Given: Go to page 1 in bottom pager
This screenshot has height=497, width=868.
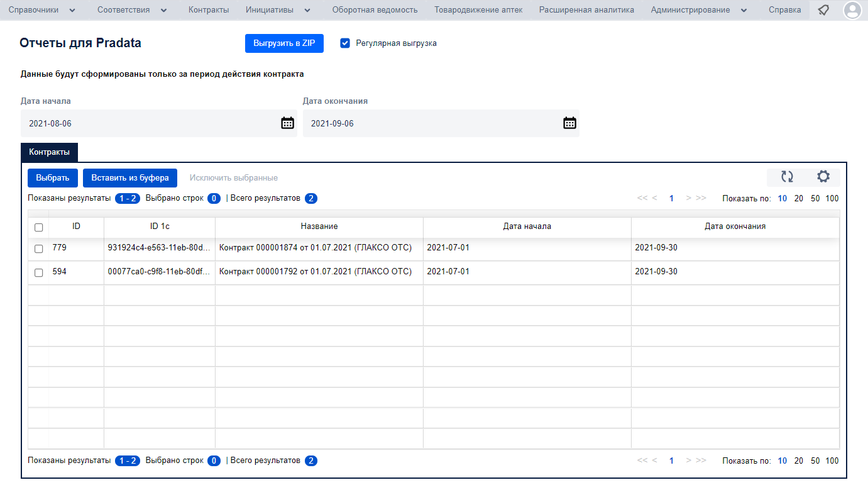Looking at the screenshot, I should click(x=671, y=461).
